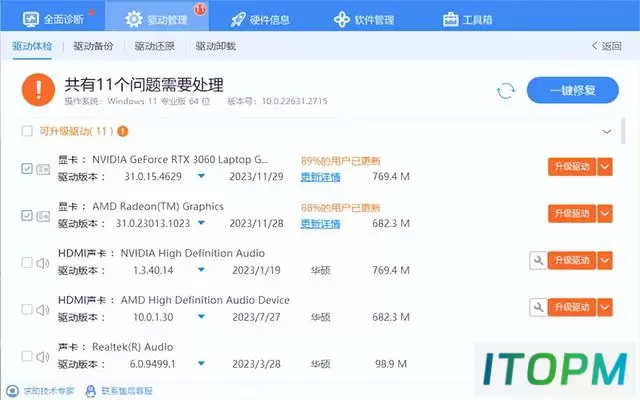Viewport: 640px width, 400px height.
Task: Toggle the 可升级驱动 select-all checkbox
Action: click(x=27, y=131)
